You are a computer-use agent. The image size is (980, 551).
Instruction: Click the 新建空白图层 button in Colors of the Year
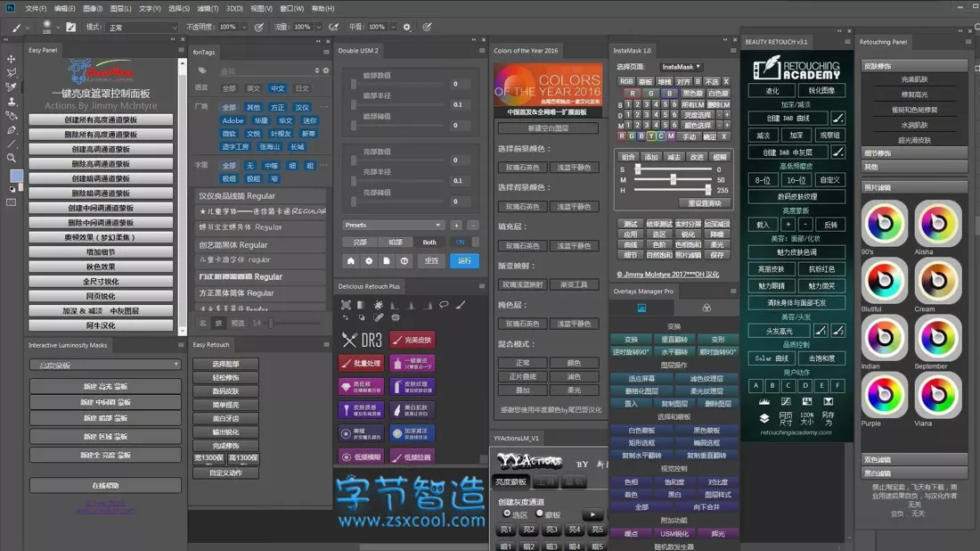click(x=548, y=128)
